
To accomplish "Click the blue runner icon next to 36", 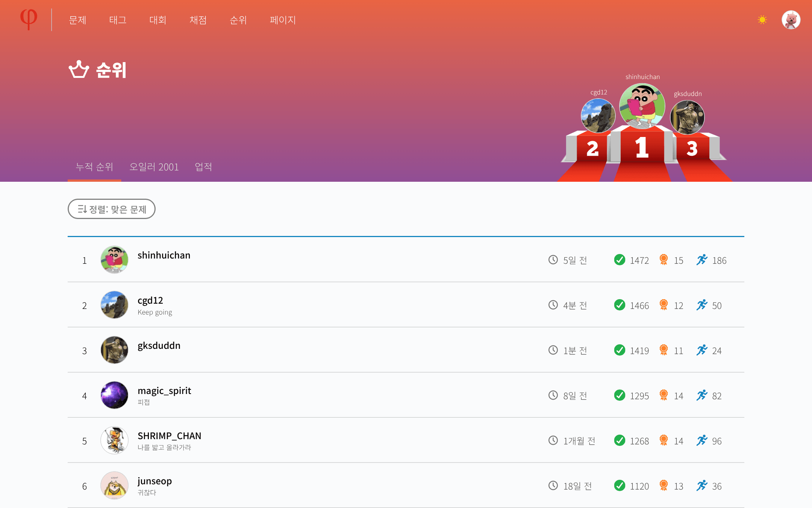I will (702, 485).
